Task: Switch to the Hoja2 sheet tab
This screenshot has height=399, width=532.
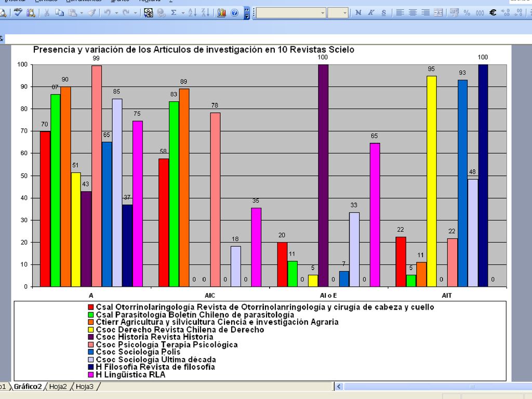Action: 58,387
